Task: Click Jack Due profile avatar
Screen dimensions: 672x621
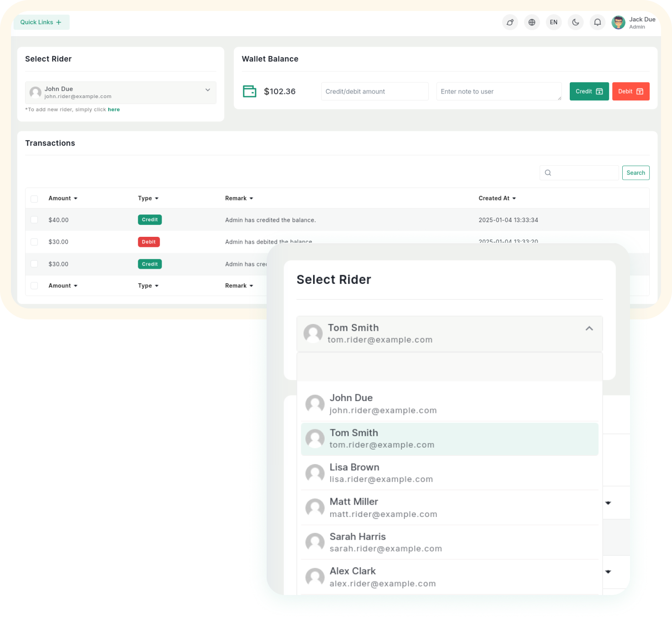Action: pos(619,22)
